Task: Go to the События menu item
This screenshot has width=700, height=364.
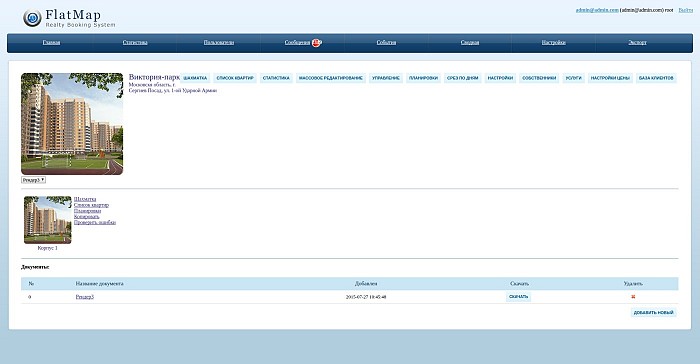Action: (x=386, y=42)
